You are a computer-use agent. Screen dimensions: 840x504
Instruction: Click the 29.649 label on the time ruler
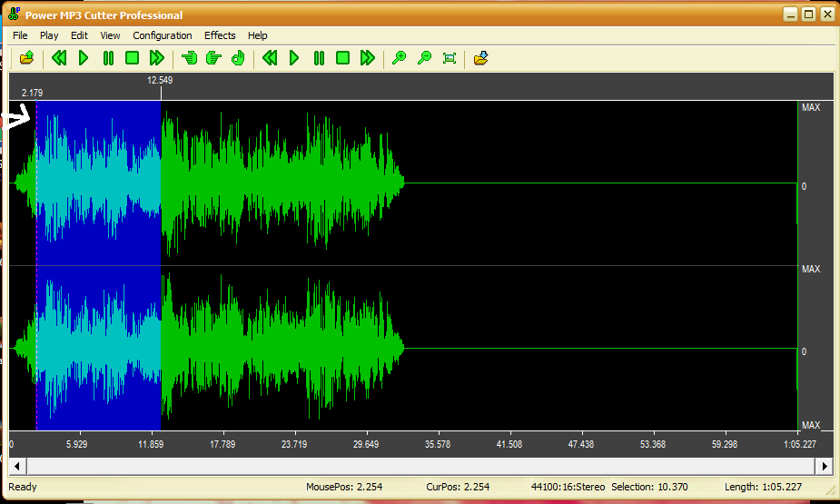click(x=366, y=444)
